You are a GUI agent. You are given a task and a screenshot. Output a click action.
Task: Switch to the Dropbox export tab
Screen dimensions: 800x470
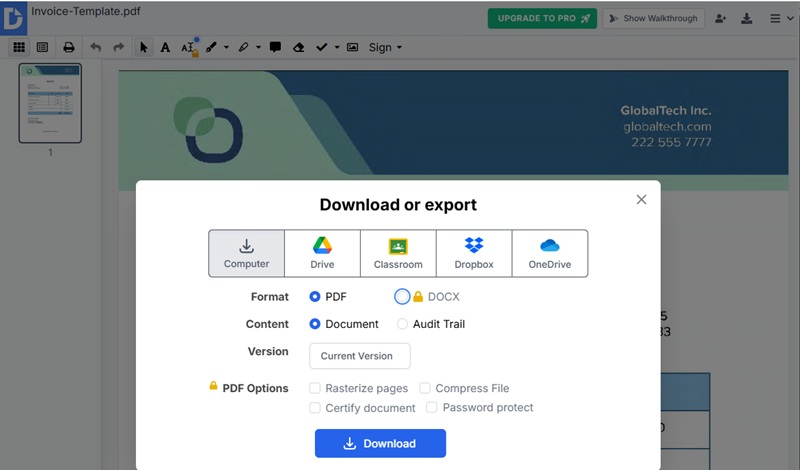point(474,253)
